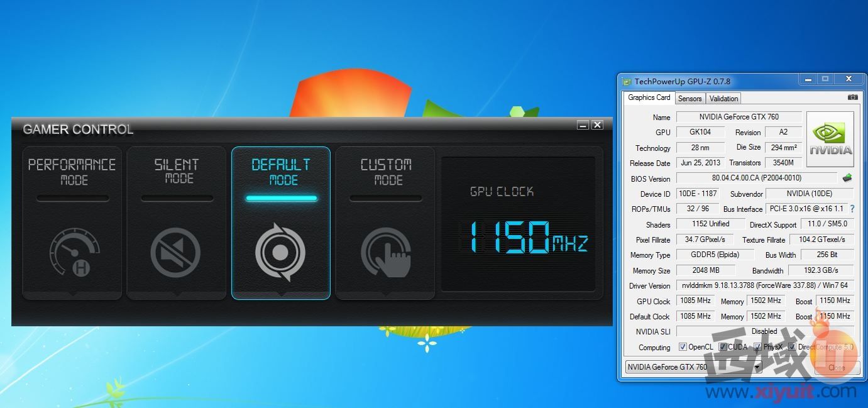
Task: Click the Bus Width 256 Bit value
Action: [827, 255]
